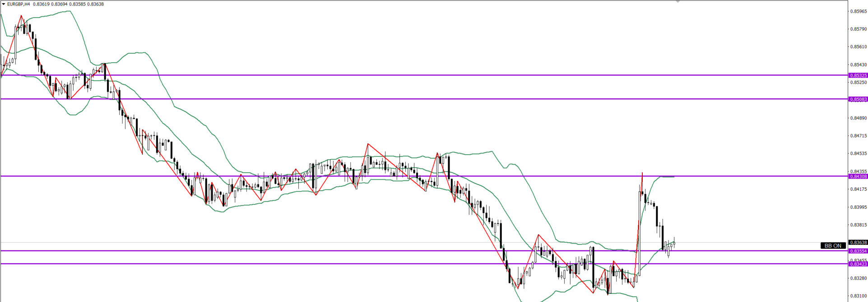Viewport: 868px width, 302px height.
Task: Click the EURGBP,H4 symbol title text
Action: point(19,4)
